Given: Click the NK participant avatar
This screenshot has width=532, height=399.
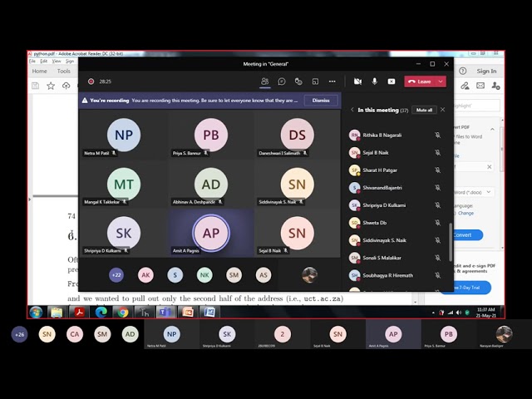Looking at the screenshot, I should point(204,275).
